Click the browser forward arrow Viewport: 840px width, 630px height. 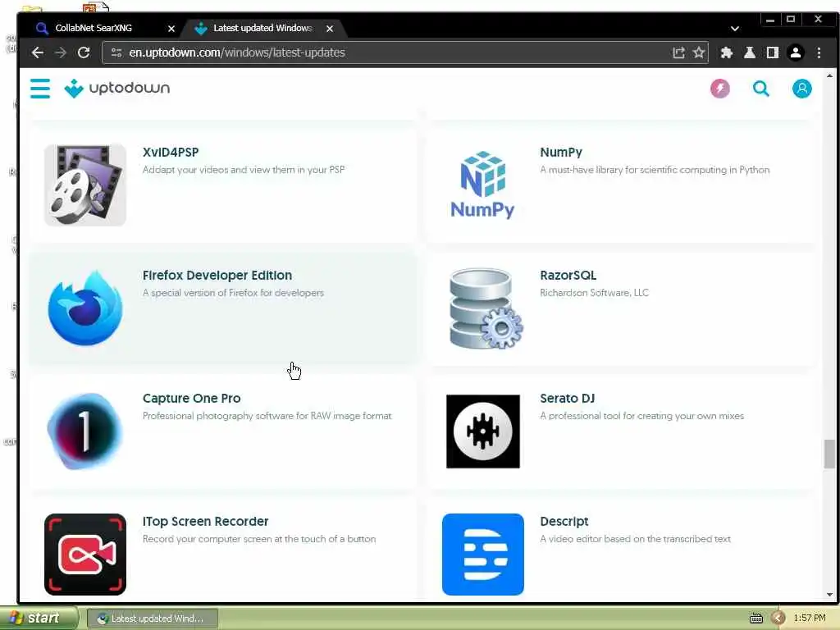[x=61, y=52]
